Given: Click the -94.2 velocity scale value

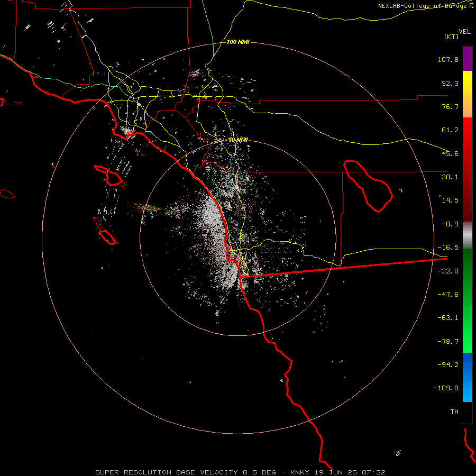Looking at the screenshot, I should (448, 364).
